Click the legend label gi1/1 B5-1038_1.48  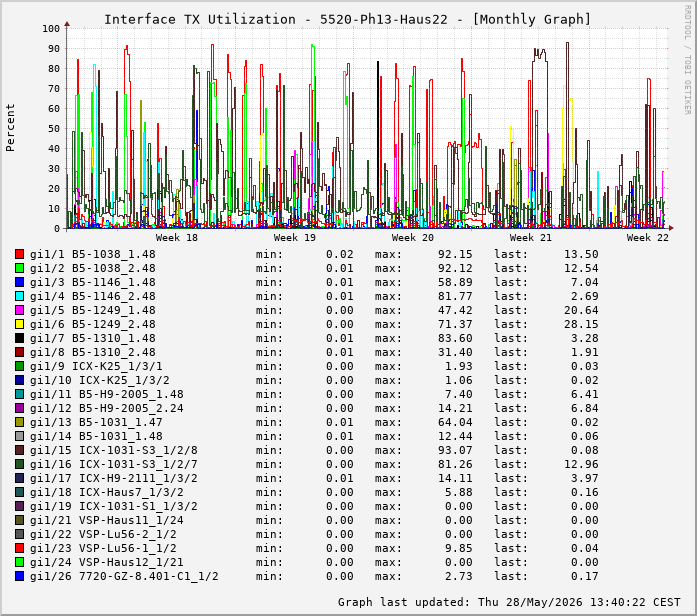point(93,254)
